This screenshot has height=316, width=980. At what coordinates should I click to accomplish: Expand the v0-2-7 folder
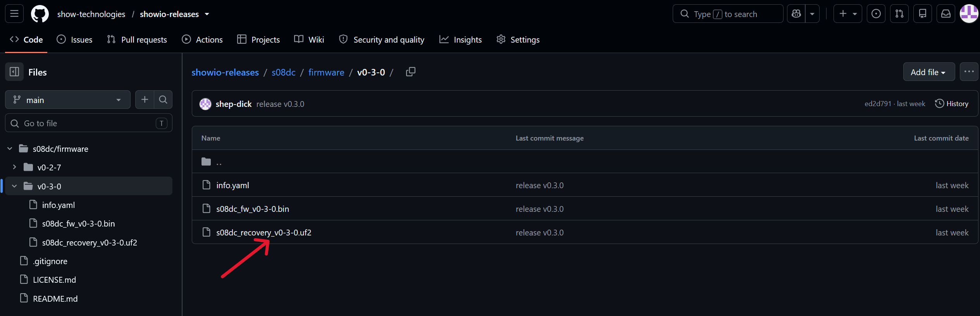pos(14,167)
